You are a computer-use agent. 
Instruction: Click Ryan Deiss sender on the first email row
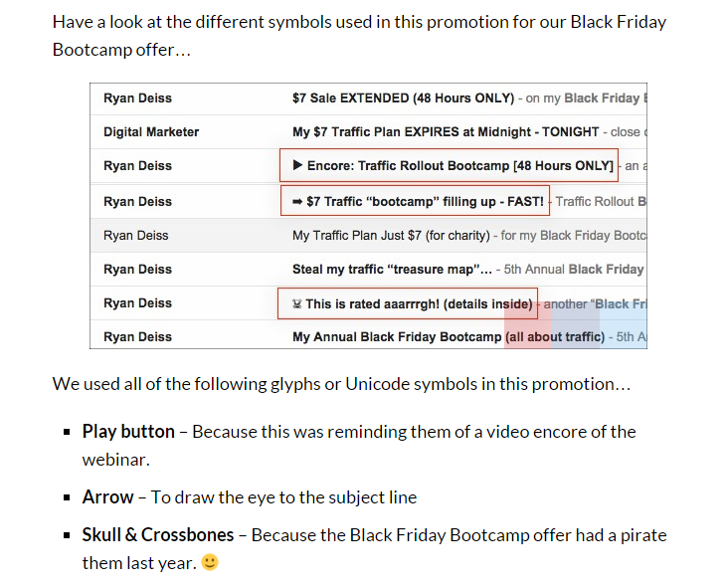pyautogui.click(x=137, y=98)
